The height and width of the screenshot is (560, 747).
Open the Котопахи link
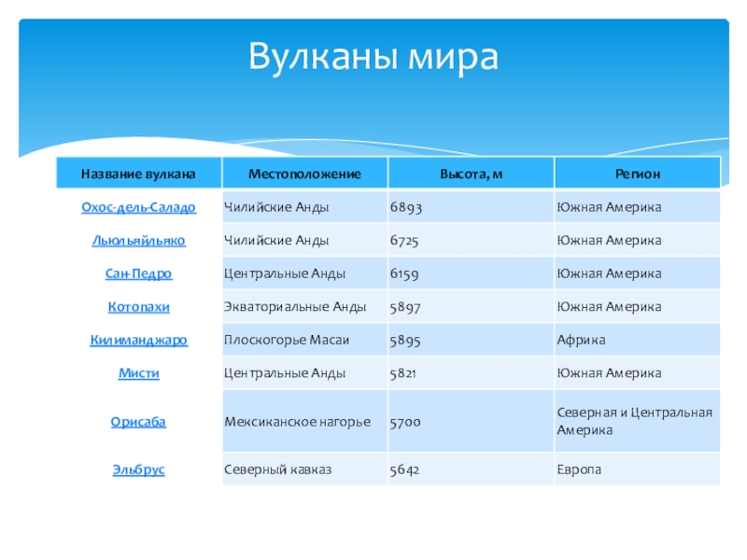coord(138,307)
